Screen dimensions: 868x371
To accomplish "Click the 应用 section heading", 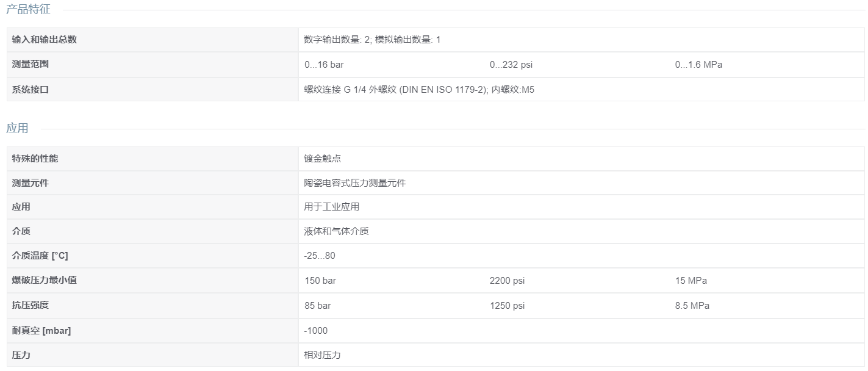I will (x=18, y=128).
